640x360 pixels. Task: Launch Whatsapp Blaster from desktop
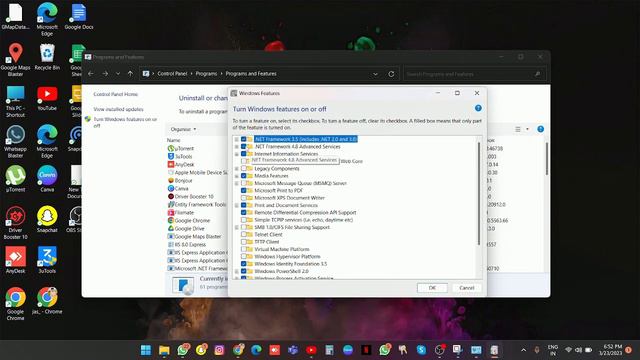coord(16,141)
